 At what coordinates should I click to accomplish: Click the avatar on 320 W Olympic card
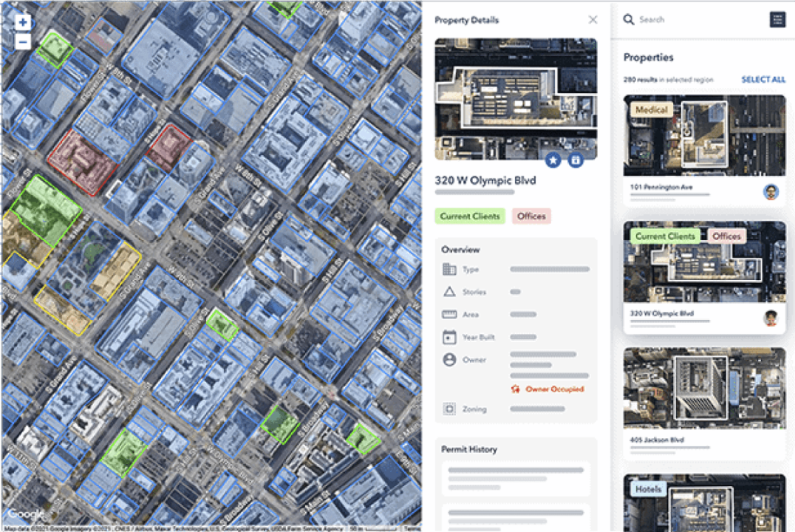[771, 318]
